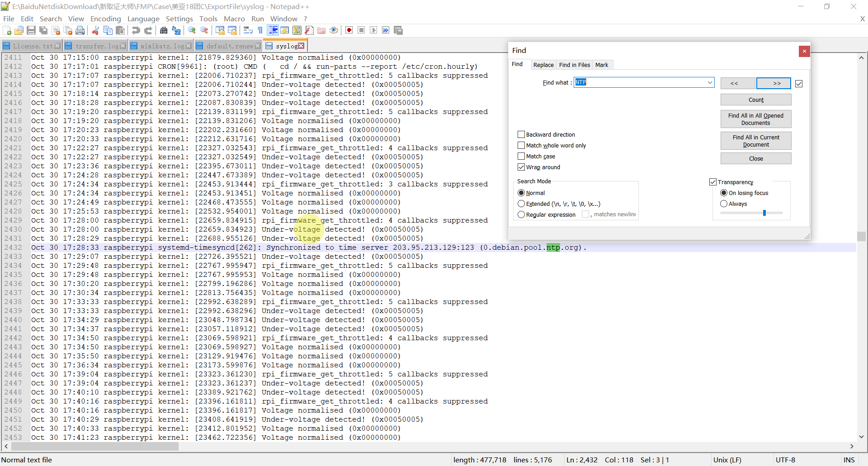Adjust the transparency slider handle

point(764,213)
